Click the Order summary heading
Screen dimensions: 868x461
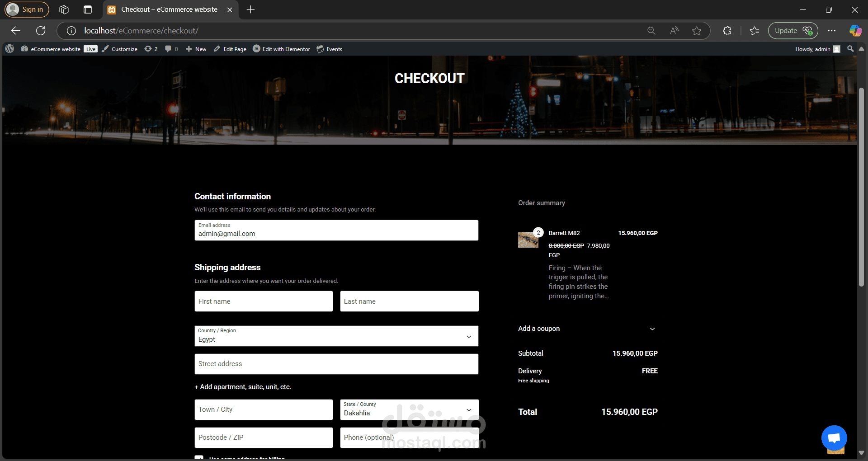tap(542, 203)
